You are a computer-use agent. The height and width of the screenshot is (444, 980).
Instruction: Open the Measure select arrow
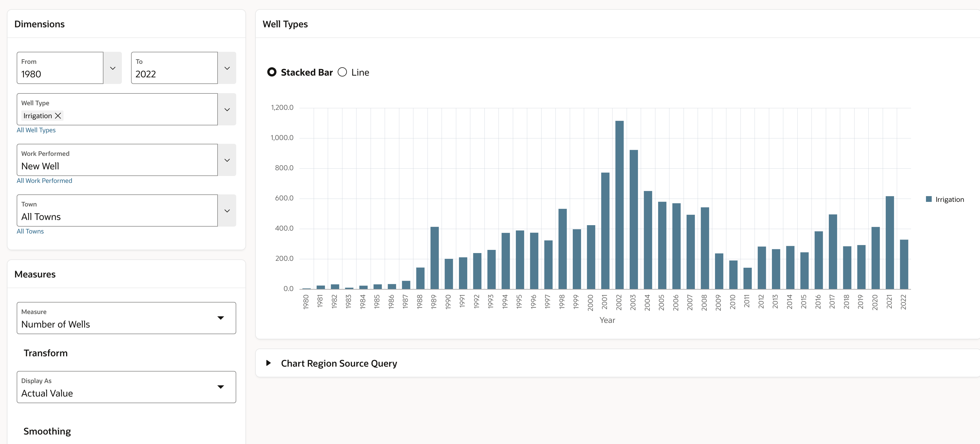[221, 318]
